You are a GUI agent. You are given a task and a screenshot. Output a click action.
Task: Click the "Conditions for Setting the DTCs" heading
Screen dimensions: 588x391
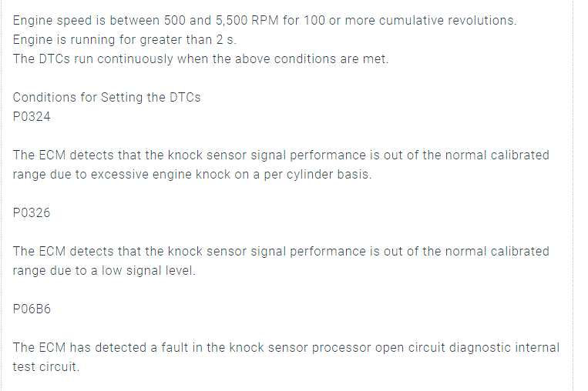click(106, 98)
